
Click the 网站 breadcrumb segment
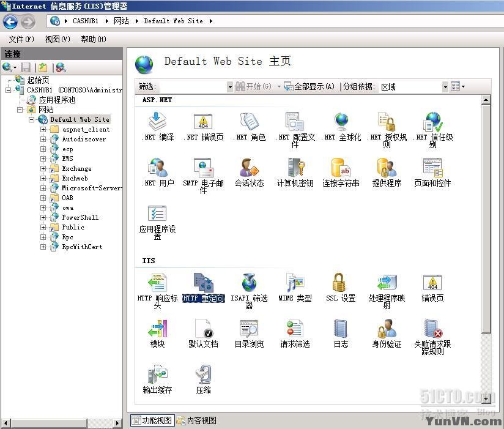[121, 21]
